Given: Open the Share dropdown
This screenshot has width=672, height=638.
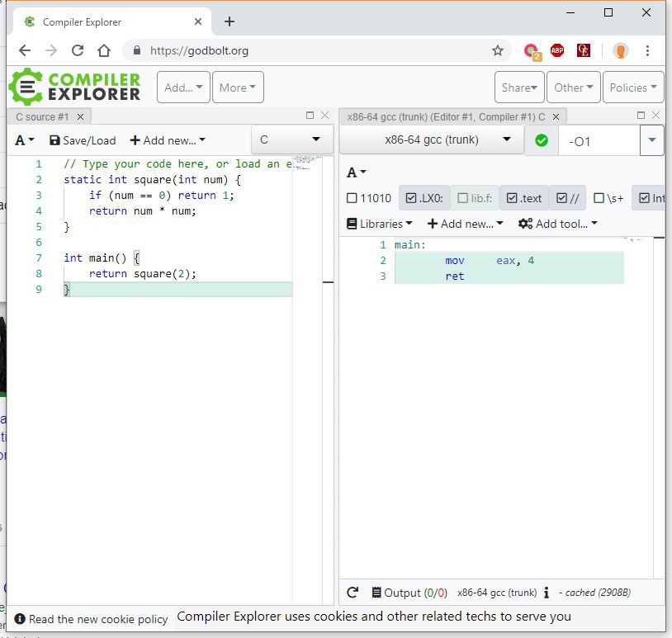Looking at the screenshot, I should (519, 87).
